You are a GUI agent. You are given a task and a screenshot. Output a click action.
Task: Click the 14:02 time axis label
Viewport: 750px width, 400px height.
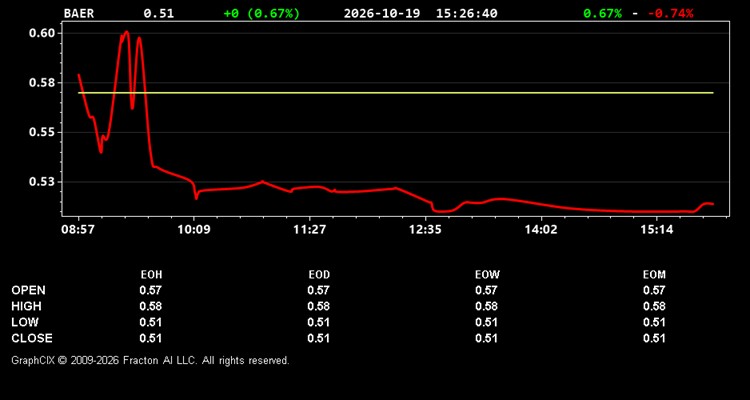[x=541, y=230]
